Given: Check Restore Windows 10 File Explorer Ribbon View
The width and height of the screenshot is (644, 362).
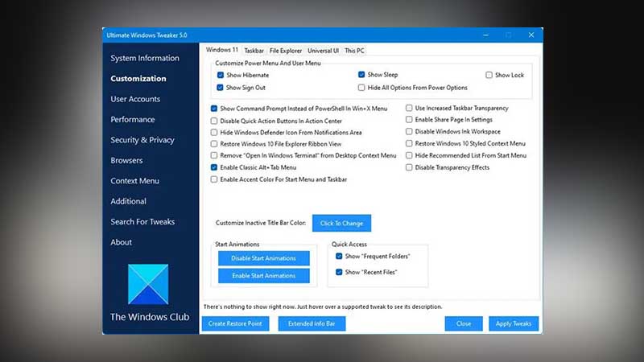Looking at the screenshot, I should tap(214, 144).
